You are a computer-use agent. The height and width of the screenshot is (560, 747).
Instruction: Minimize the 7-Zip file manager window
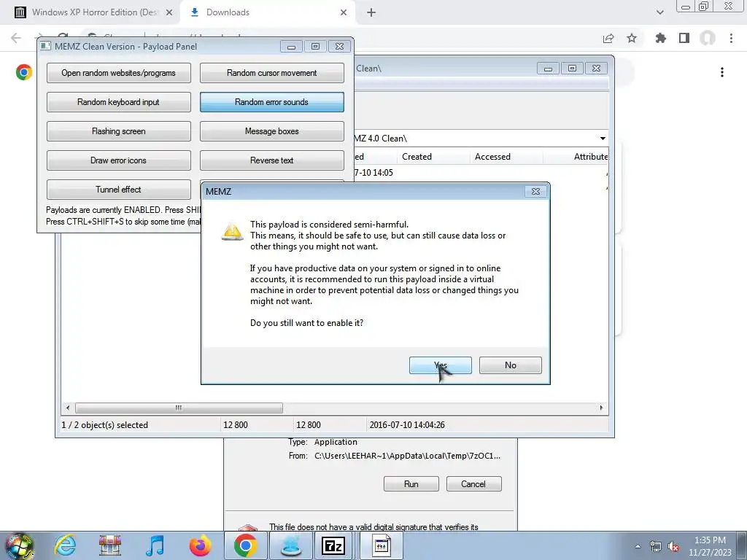[x=548, y=69]
